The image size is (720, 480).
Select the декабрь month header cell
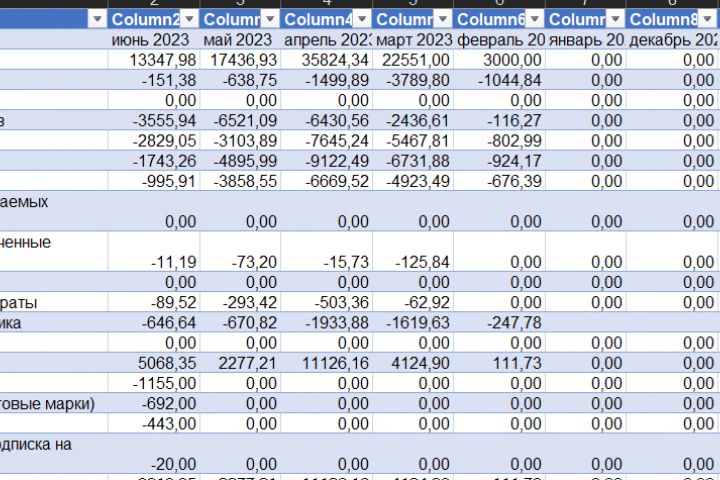click(x=672, y=40)
